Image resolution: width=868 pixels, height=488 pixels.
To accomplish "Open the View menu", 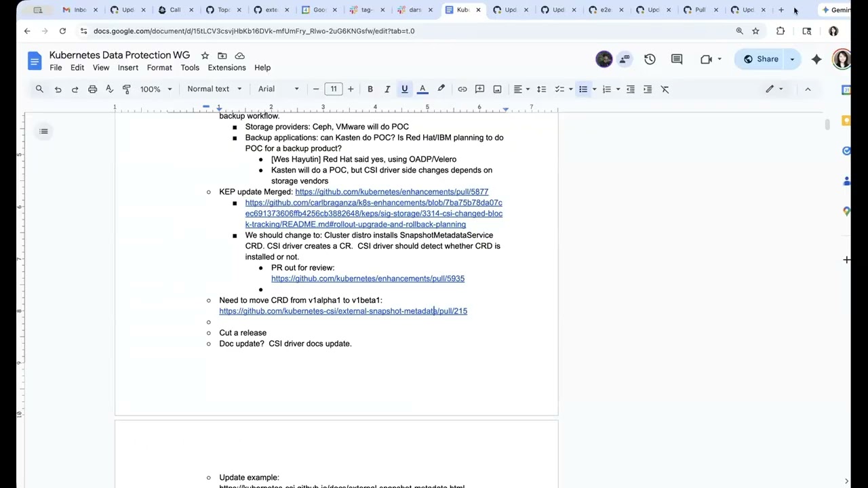I will click(101, 68).
